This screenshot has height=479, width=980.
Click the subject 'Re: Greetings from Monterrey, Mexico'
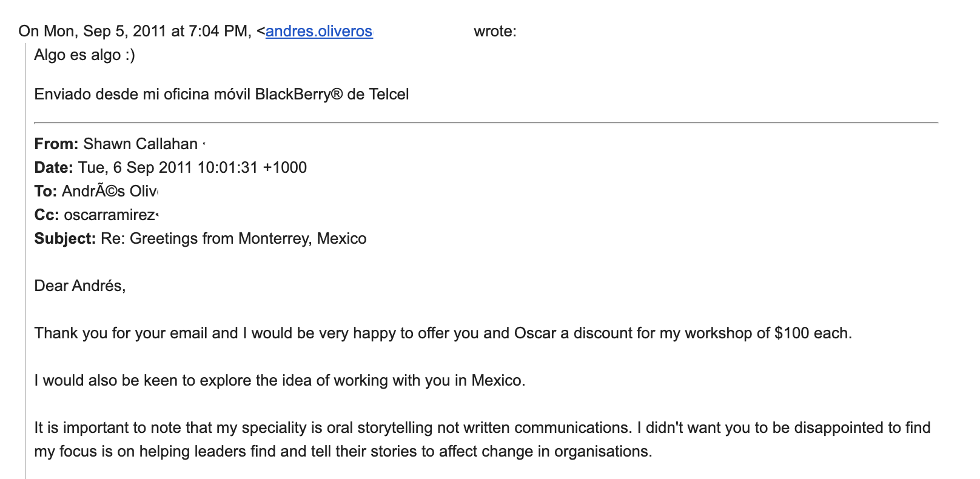(233, 238)
